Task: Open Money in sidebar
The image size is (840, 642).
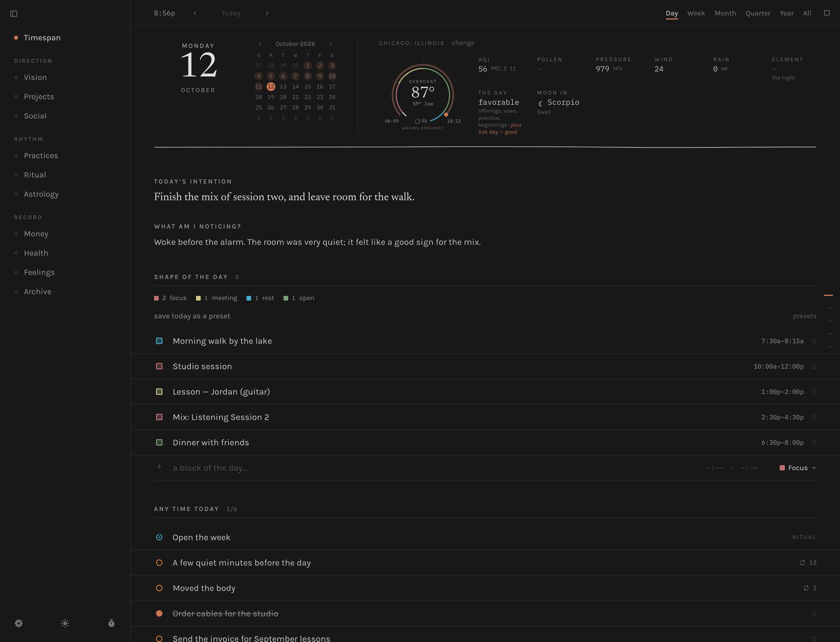Action: pyautogui.click(x=36, y=234)
